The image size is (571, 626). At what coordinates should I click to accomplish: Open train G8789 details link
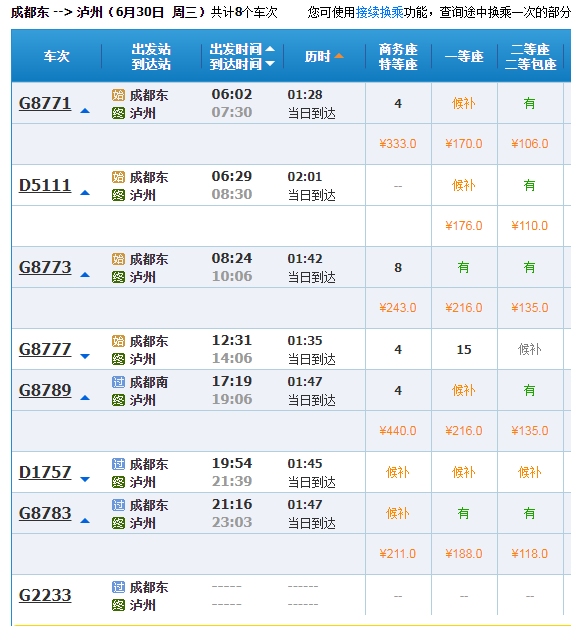coord(45,390)
